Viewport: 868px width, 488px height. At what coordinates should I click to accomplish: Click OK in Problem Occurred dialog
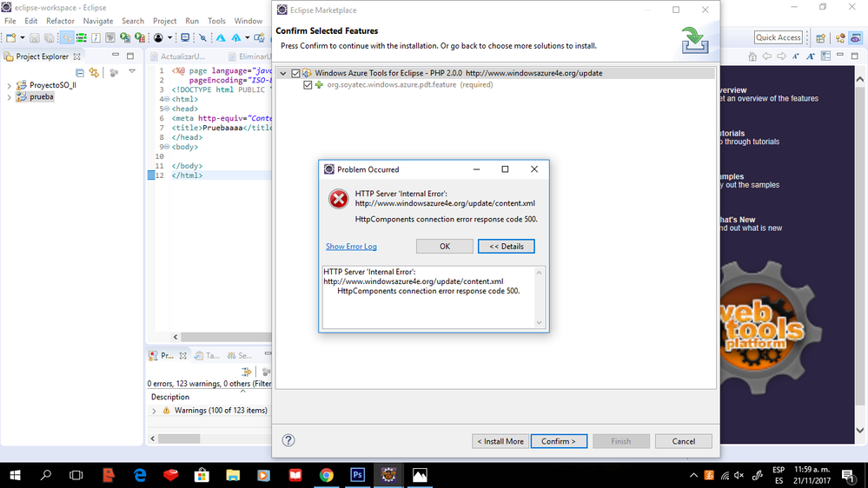[445, 247]
